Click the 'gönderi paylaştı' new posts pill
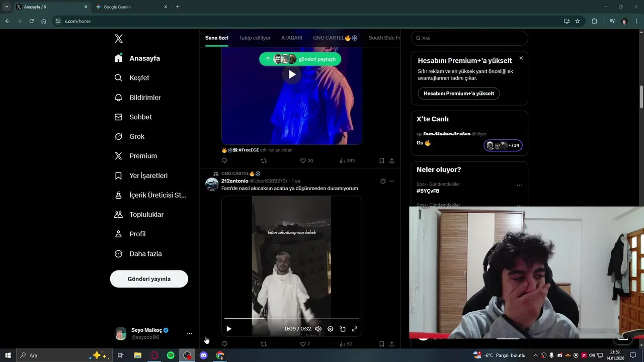Image resolution: width=644 pixels, height=362 pixels. 300,59
